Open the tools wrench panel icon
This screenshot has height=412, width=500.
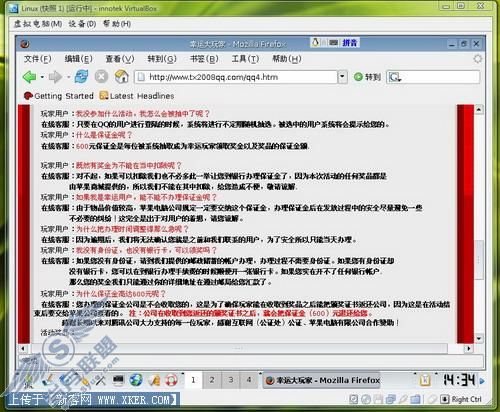click(100, 380)
